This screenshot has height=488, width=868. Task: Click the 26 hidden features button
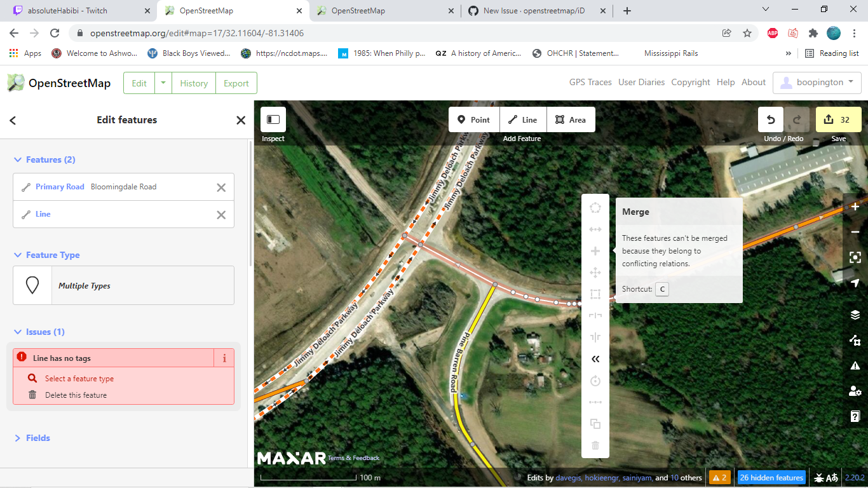(771, 478)
